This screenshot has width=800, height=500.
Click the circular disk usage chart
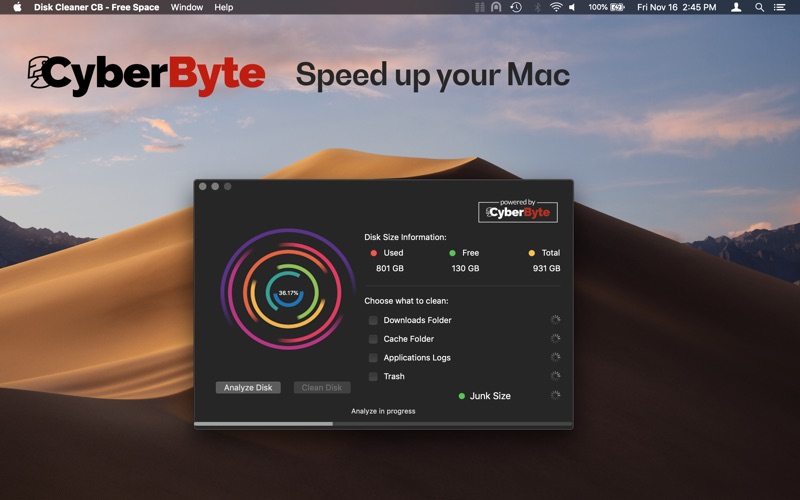(x=288, y=289)
